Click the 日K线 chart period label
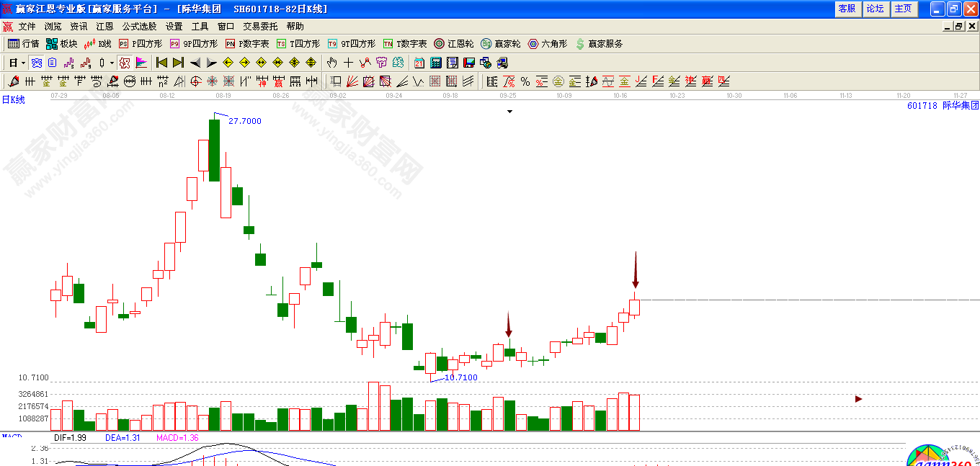 (13, 100)
